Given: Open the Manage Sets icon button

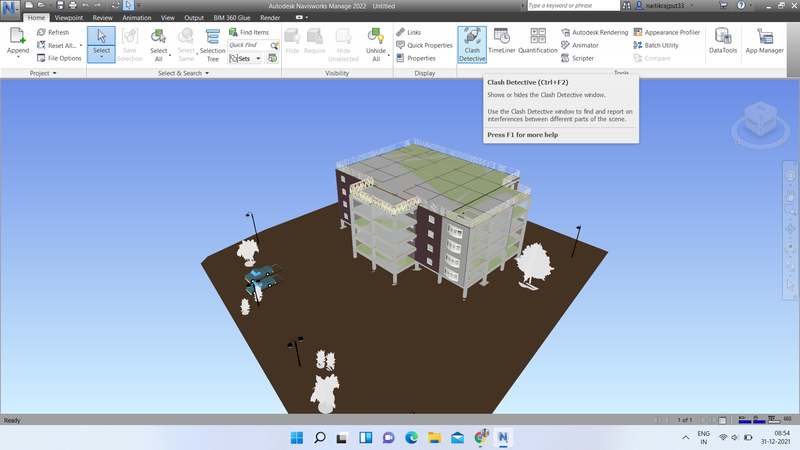Looking at the screenshot, I should point(273,59).
